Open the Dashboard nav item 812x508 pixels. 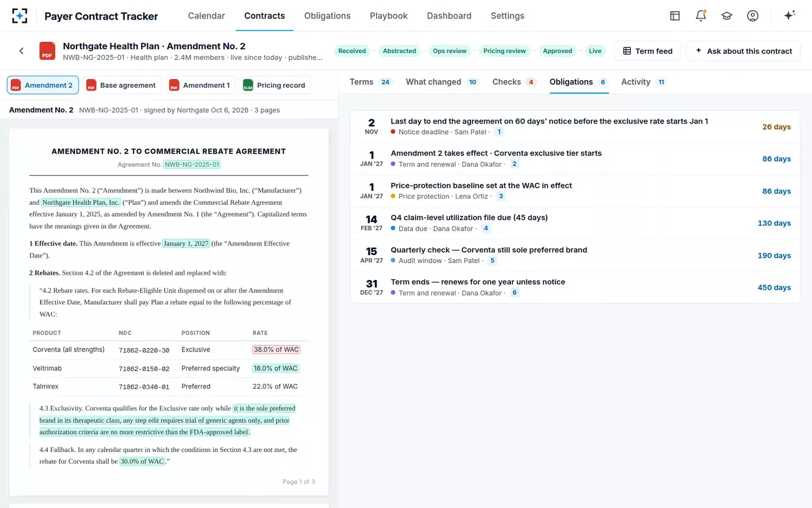tap(449, 16)
